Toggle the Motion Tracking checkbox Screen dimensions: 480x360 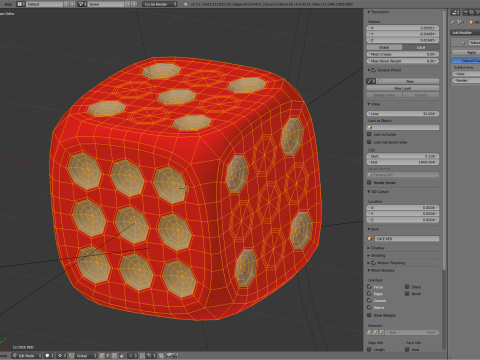coord(374,263)
